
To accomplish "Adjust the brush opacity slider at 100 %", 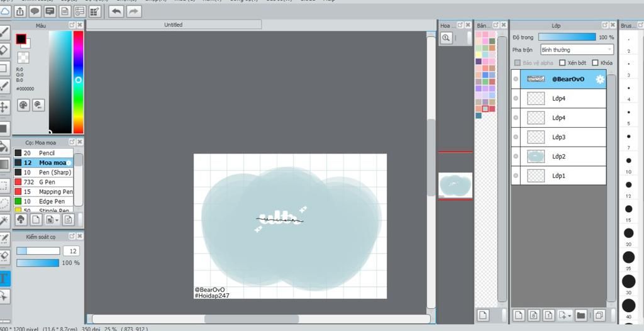I will point(38,263).
